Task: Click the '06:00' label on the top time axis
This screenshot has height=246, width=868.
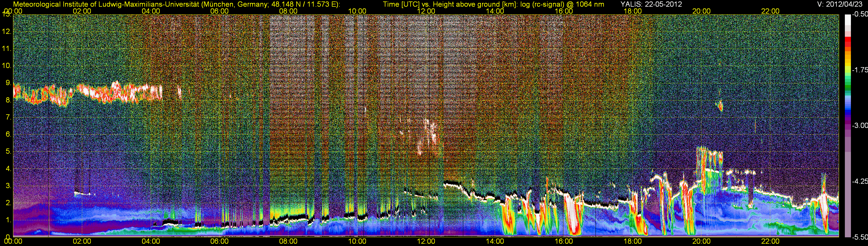Action: click(219, 11)
